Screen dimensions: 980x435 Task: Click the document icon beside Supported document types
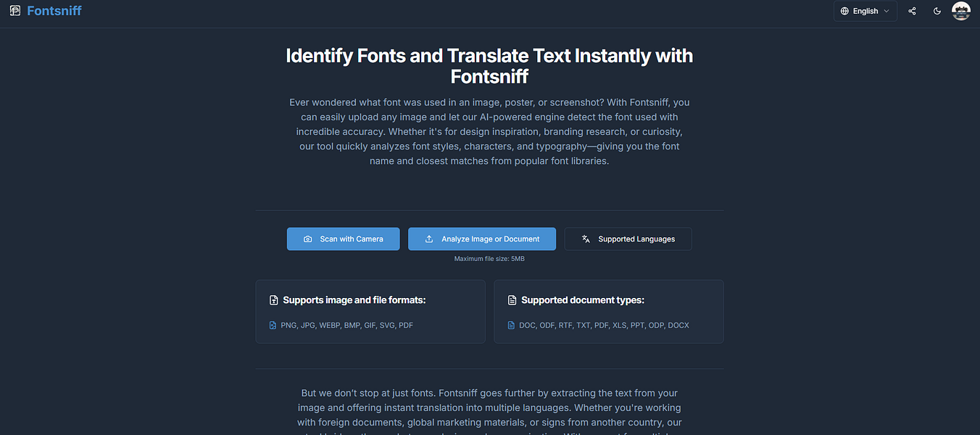click(x=511, y=299)
